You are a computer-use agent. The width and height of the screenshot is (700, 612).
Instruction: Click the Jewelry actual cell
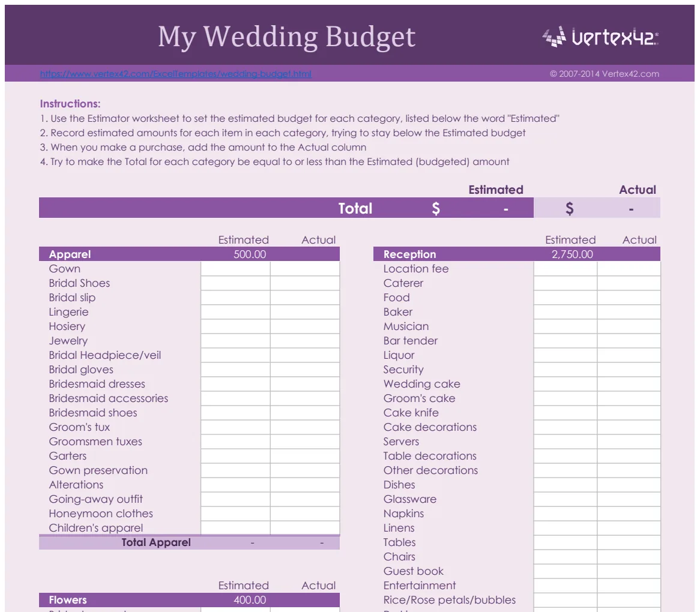(305, 341)
